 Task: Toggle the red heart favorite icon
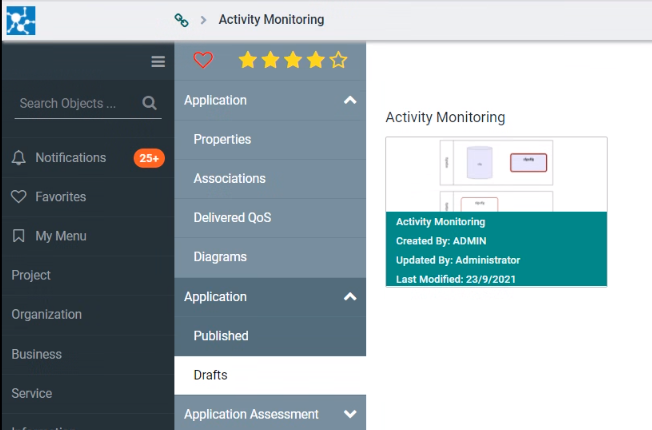(203, 61)
